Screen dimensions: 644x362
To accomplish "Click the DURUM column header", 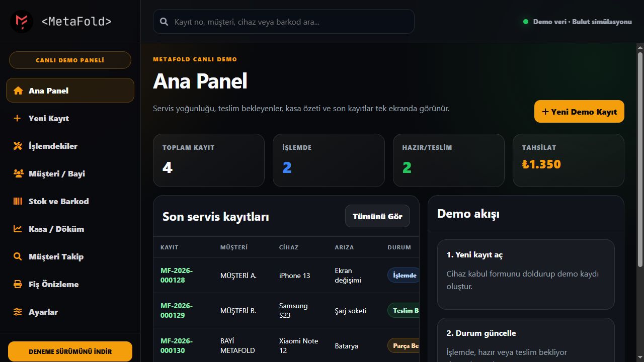I will point(399,247).
